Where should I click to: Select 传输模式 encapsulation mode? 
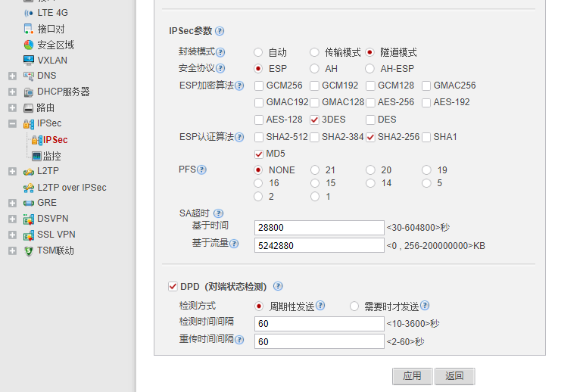(x=314, y=52)
